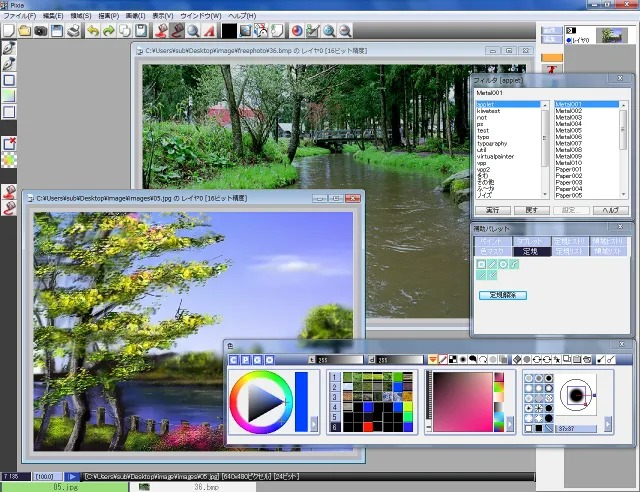Click the pen tool in left toolbox
Viewport: 640px width, 492px height.
(9, 47)
